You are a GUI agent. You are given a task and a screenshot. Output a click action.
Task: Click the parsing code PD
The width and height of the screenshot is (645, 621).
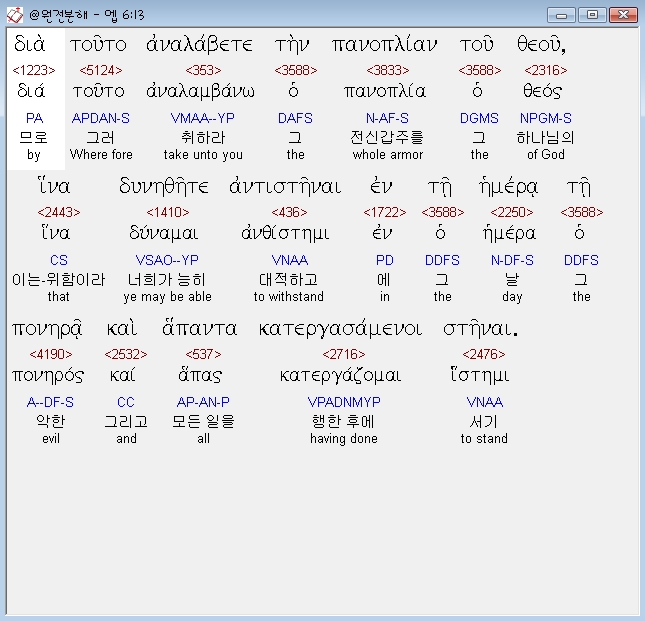point(385,260)
